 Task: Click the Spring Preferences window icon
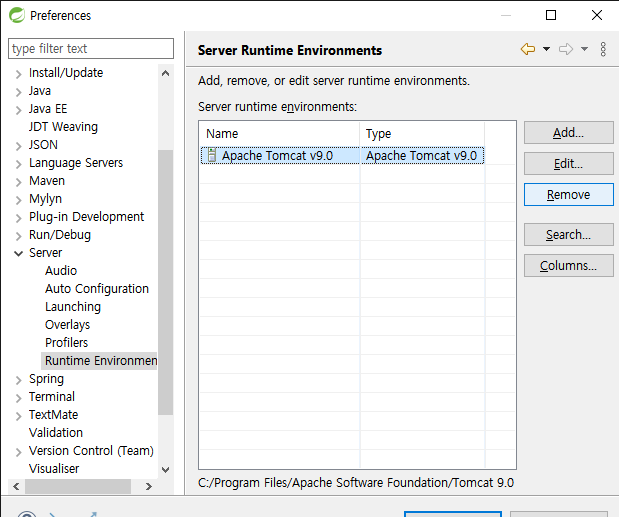(17, 15)
